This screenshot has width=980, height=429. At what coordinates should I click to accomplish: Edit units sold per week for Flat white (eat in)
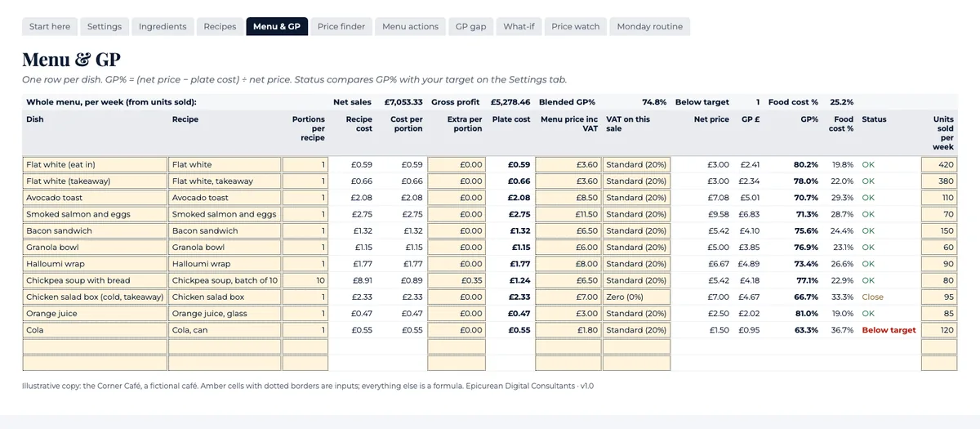(939, 164)
